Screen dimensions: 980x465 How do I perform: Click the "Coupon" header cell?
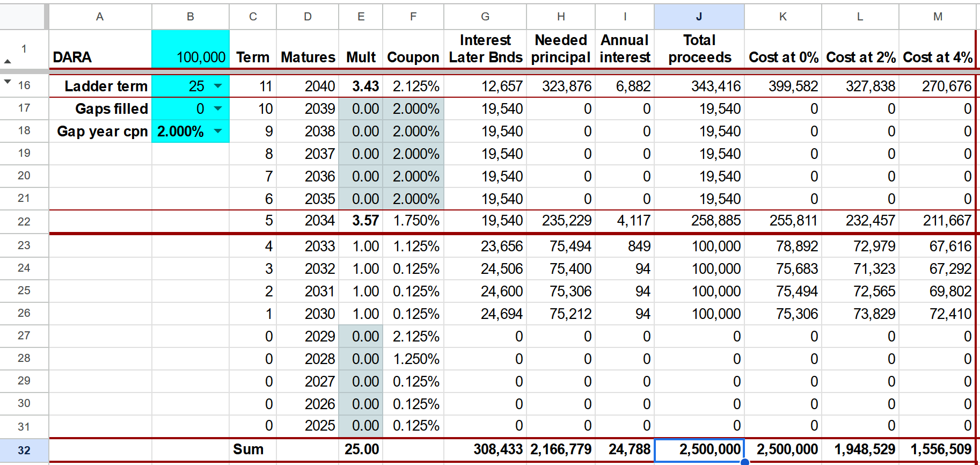coord(413,49)
